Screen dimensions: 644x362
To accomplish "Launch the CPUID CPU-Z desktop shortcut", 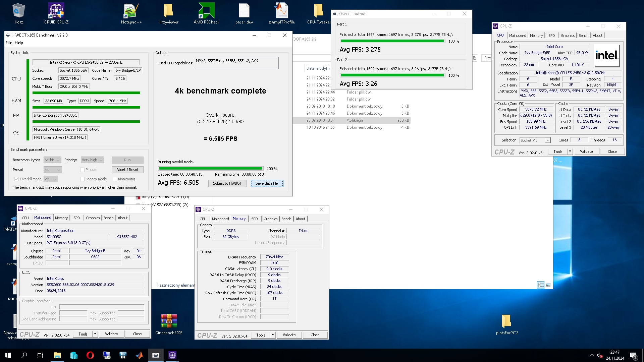I will 56,13.
